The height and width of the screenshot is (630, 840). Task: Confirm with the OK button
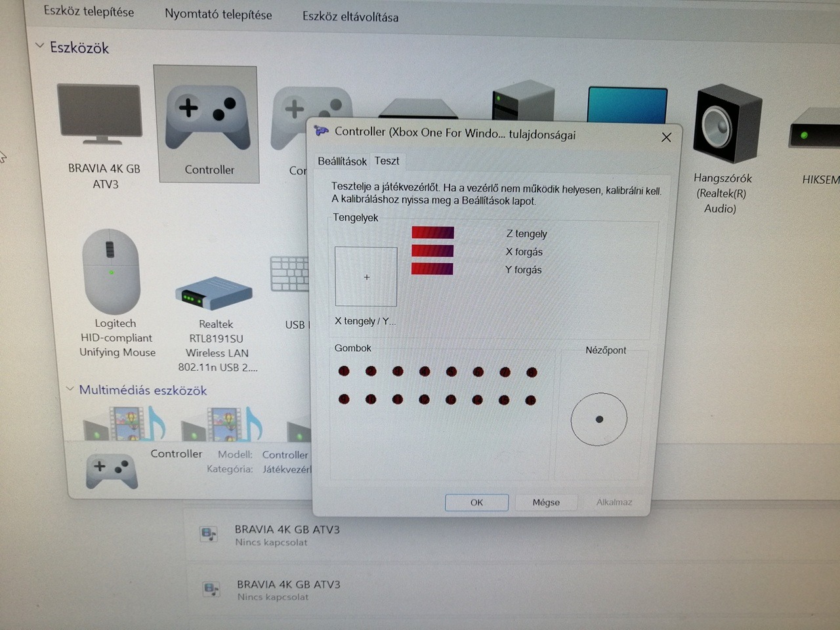(x=476, y=502)
